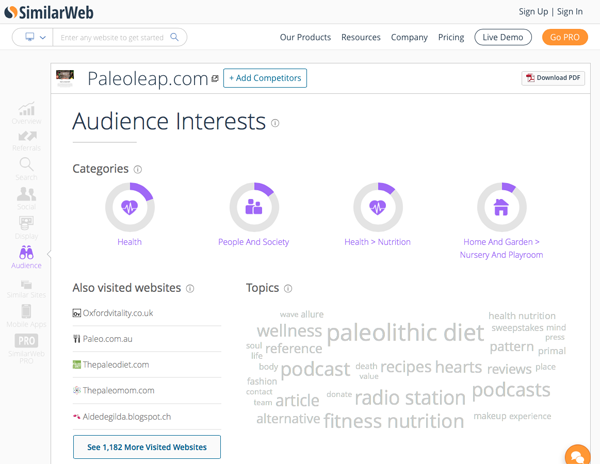
Task: Open the Search sidebar section
Action: (26, 169)
